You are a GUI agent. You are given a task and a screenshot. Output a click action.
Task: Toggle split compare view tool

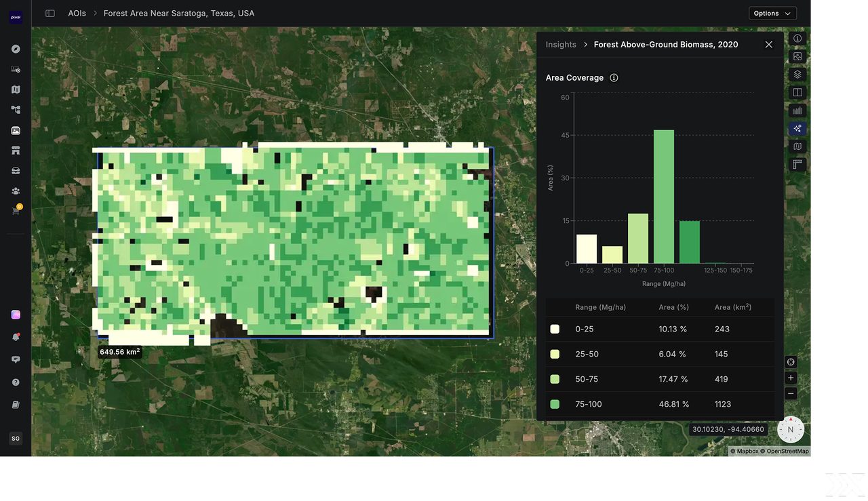pyautogui.click(x=797, y=92)
